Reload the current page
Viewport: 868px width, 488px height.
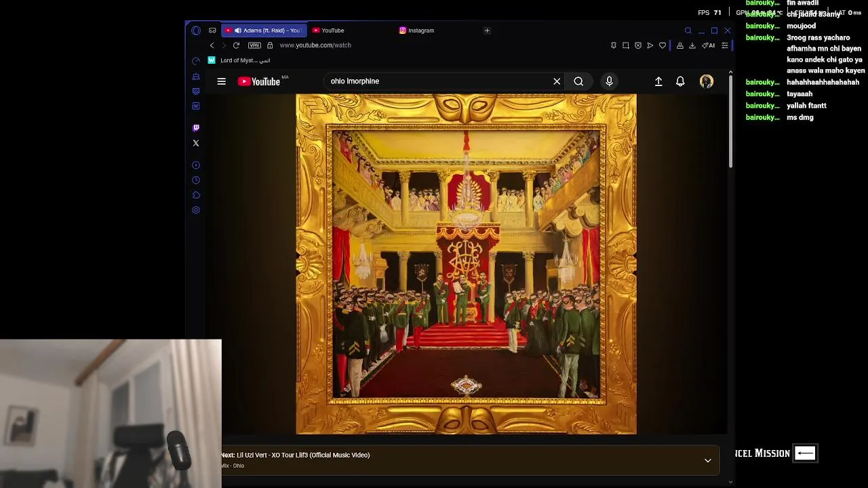pyautogui.click(x=236, y=45)
